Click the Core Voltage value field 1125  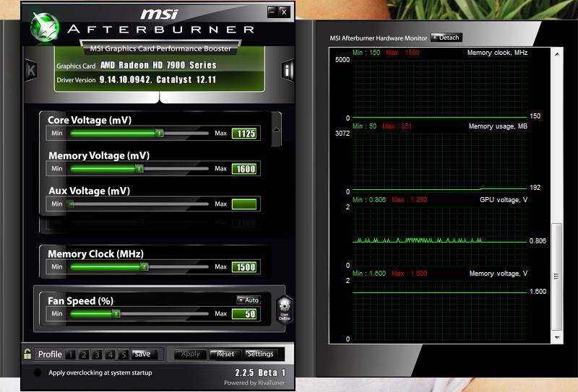click(x=244, y=134)
